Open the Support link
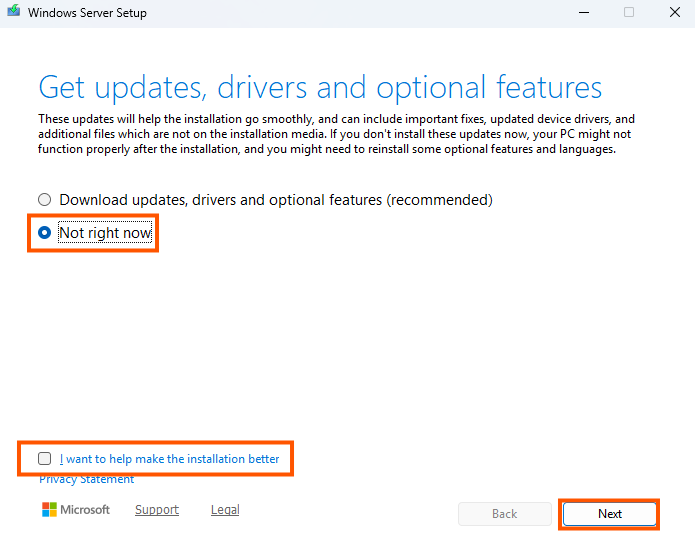Image resolution: width=695 pixels, height=549 pixels. 157,510
